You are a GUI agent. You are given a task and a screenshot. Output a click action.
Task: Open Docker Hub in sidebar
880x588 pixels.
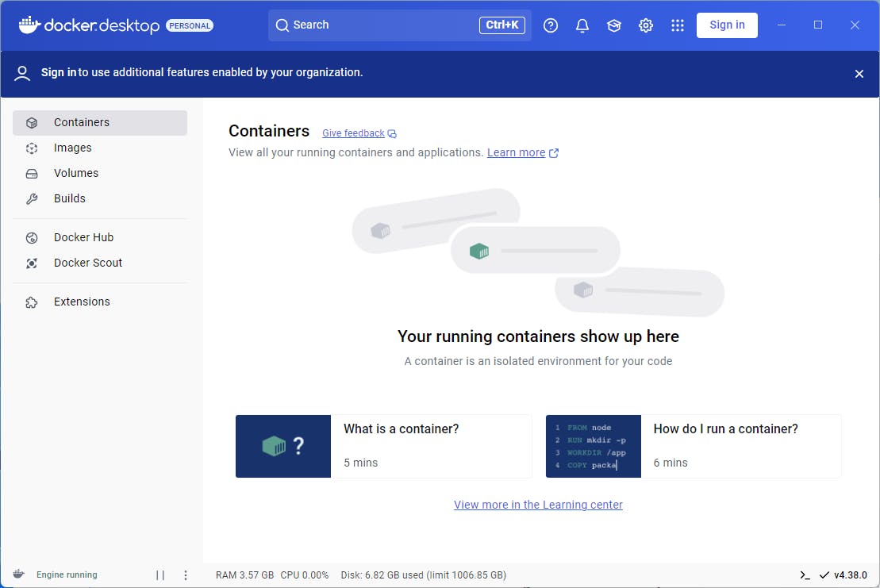coord(100,238)
